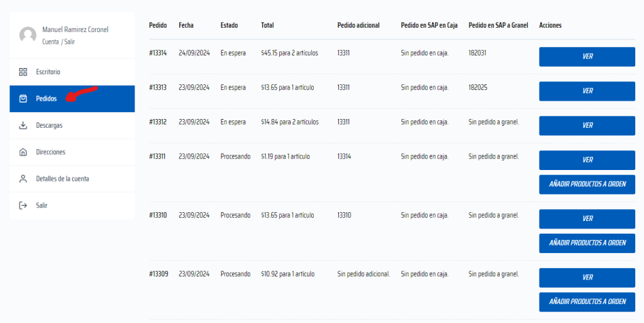View order #13313 with VER button

point(587,91)
